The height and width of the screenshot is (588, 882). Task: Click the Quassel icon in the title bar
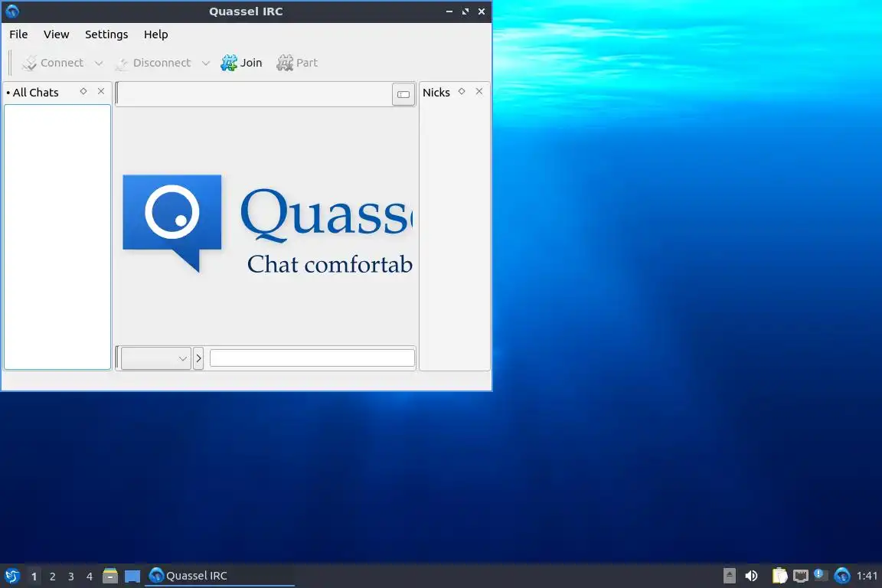point(11,11)
